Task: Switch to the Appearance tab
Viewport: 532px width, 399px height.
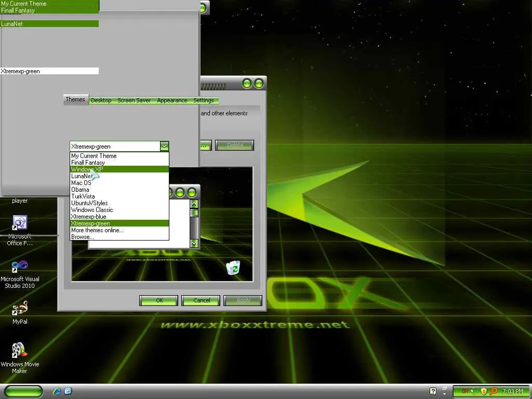Action: tap(172, 100)
